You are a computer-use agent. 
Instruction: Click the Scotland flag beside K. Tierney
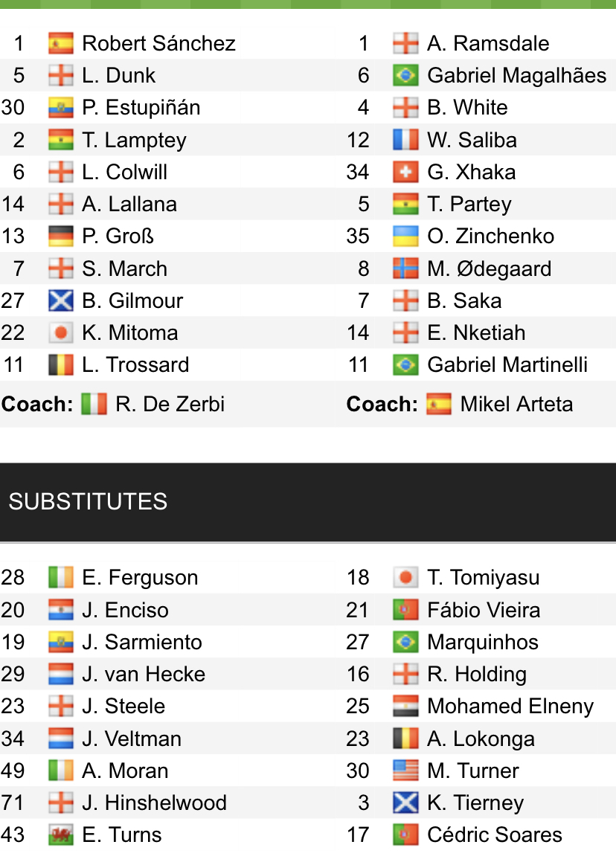(x=405, y=803)
